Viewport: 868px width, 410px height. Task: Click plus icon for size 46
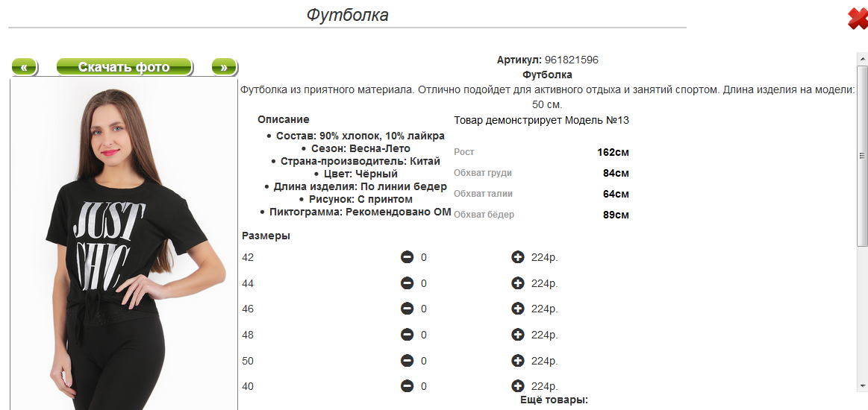517,309
